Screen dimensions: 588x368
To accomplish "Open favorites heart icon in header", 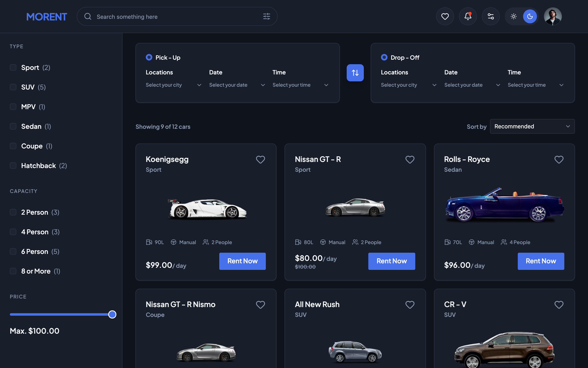I will coord(445,16).
